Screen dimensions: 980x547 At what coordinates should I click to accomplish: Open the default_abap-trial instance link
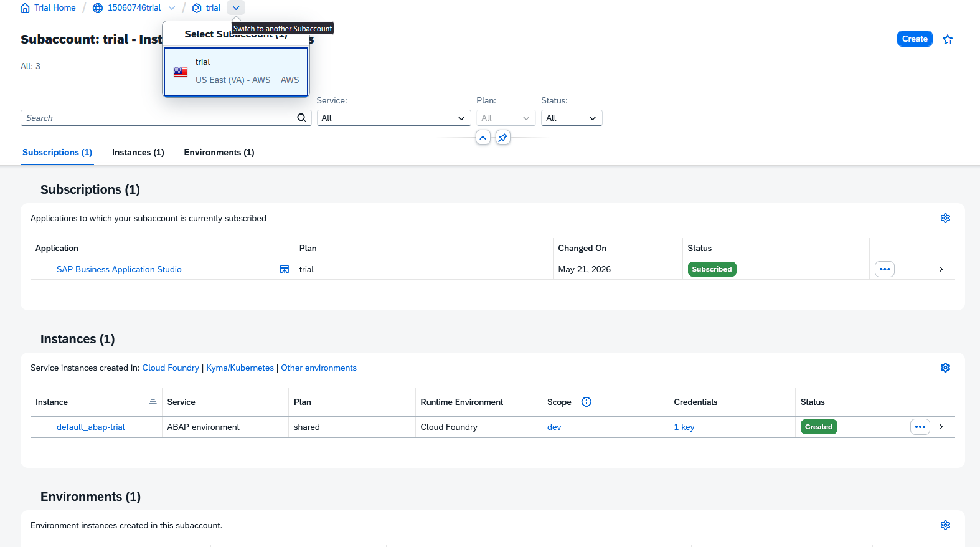pyautogui.click(x=91, y=427)
